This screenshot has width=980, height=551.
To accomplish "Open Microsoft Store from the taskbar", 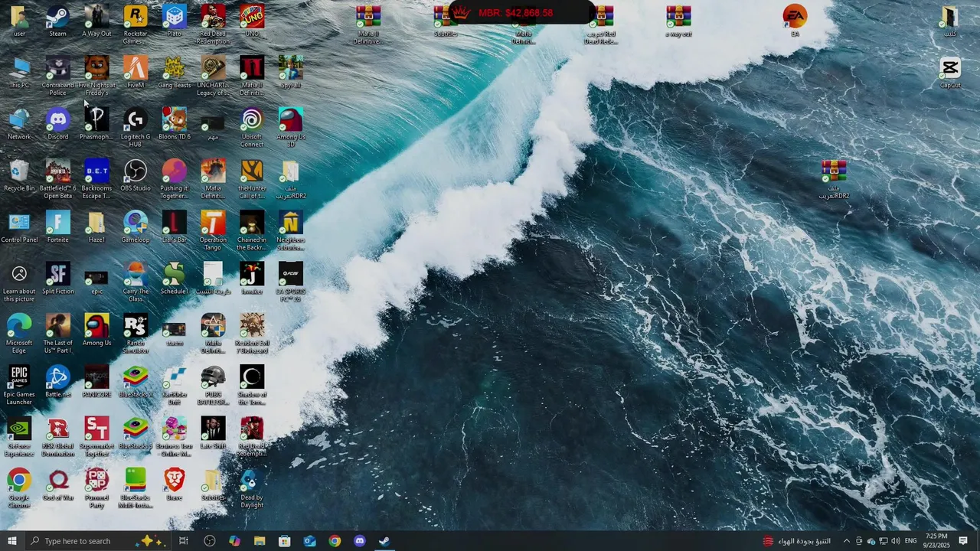I will [285, 541].
